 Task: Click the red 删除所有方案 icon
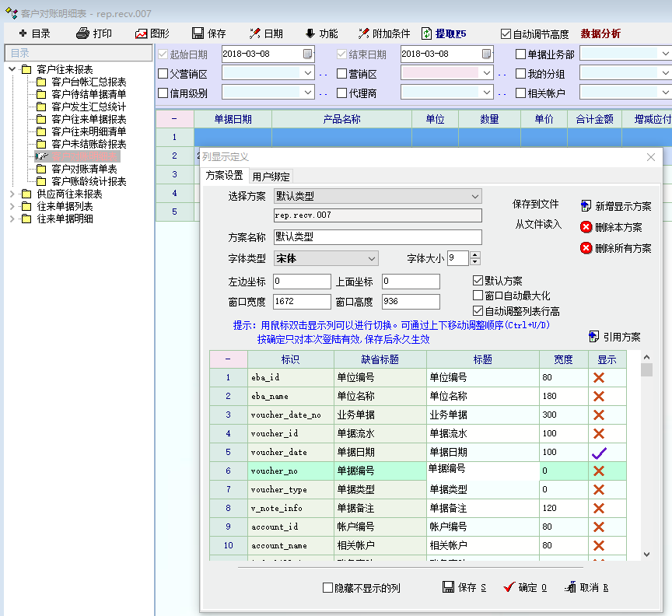point(586,248)
